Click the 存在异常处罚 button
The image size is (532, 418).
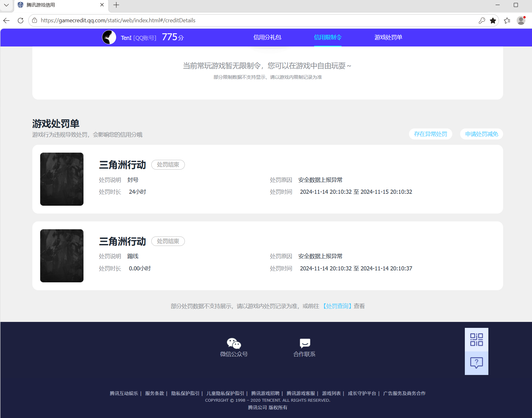431,134
